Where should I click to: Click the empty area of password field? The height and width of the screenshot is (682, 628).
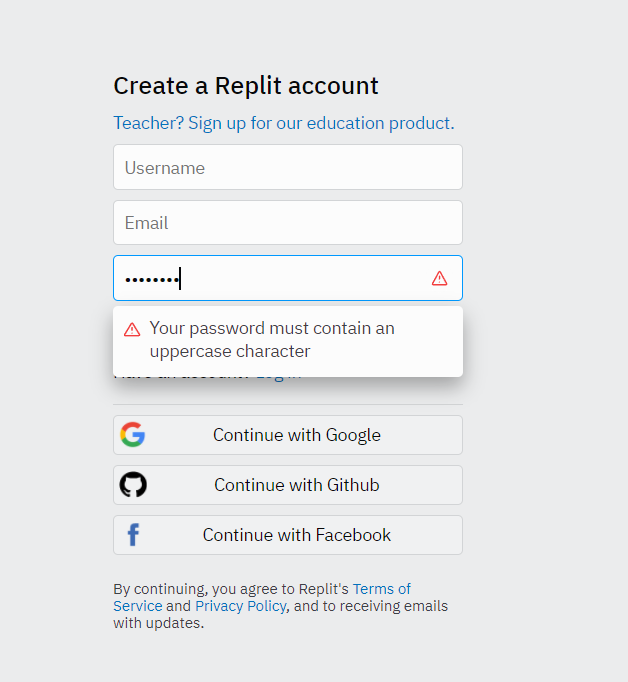(300, 278)
